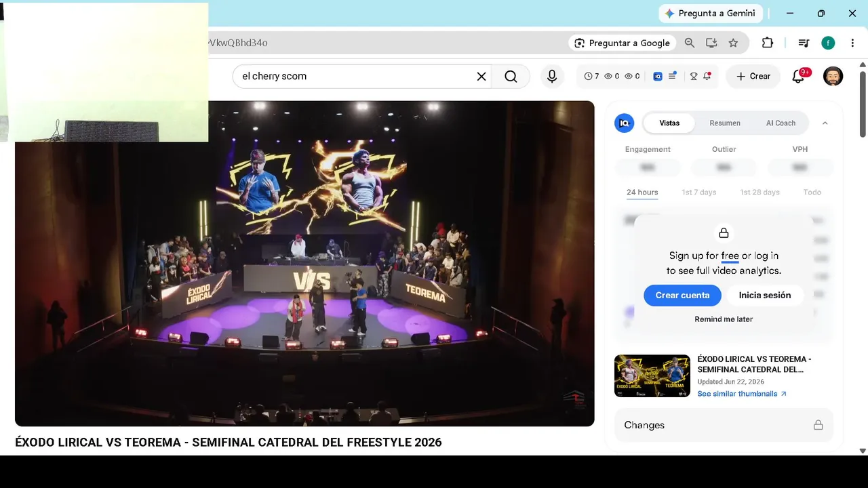Open the YouTube account avatar menu

coord(833,76)
